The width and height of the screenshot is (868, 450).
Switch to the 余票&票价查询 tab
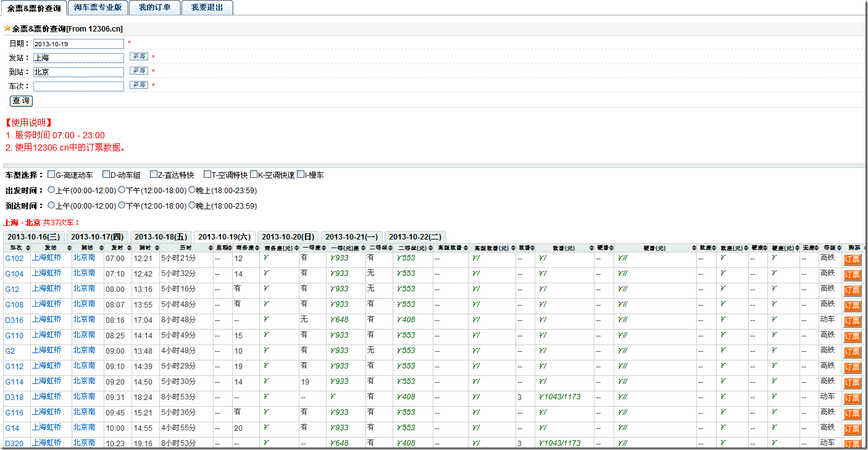pos(33,8)
